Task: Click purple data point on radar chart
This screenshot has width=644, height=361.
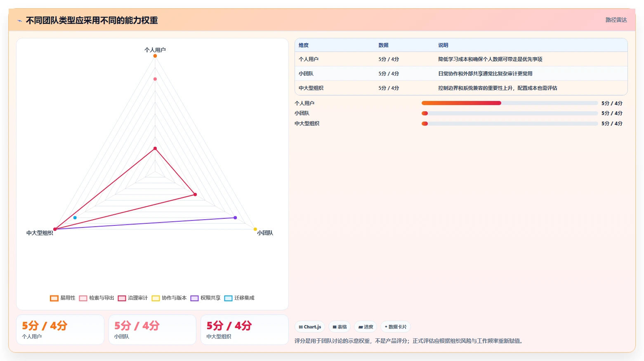Action: click(x=235, y=218)
